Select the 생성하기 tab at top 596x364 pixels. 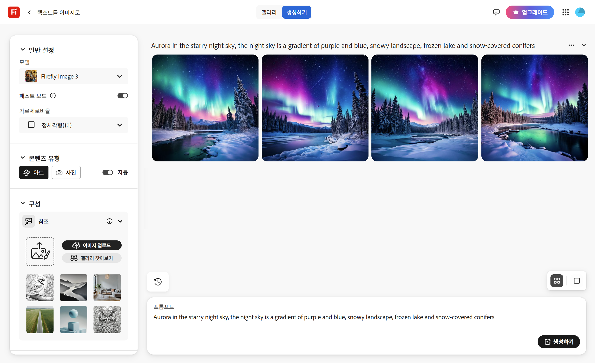coord(297,12)
